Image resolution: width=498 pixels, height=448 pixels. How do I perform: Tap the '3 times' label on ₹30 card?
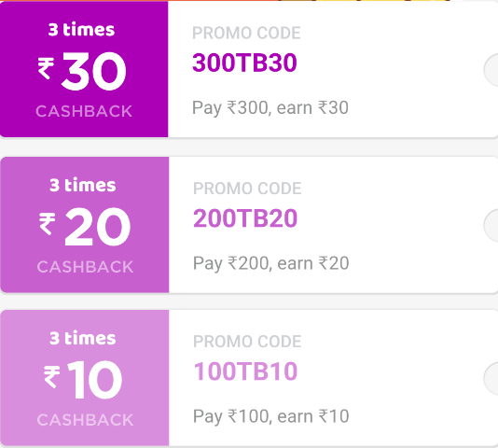(x=81, y=30)
